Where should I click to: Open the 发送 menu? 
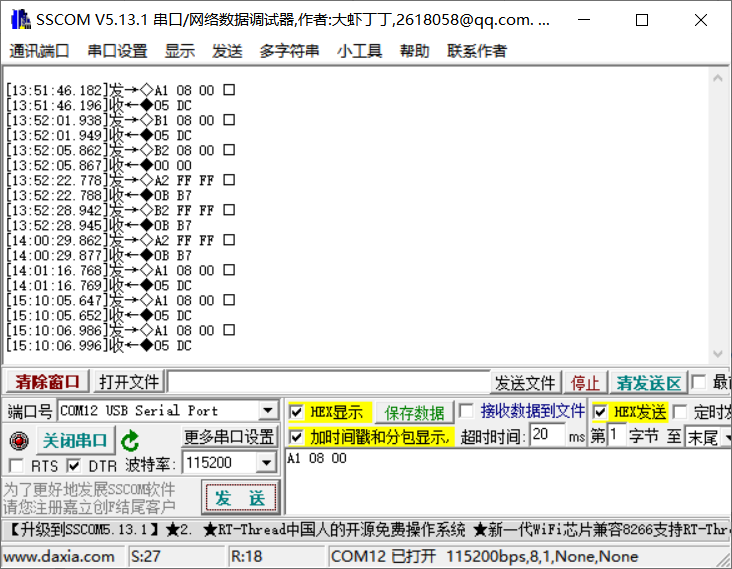[x=227, y=51]
